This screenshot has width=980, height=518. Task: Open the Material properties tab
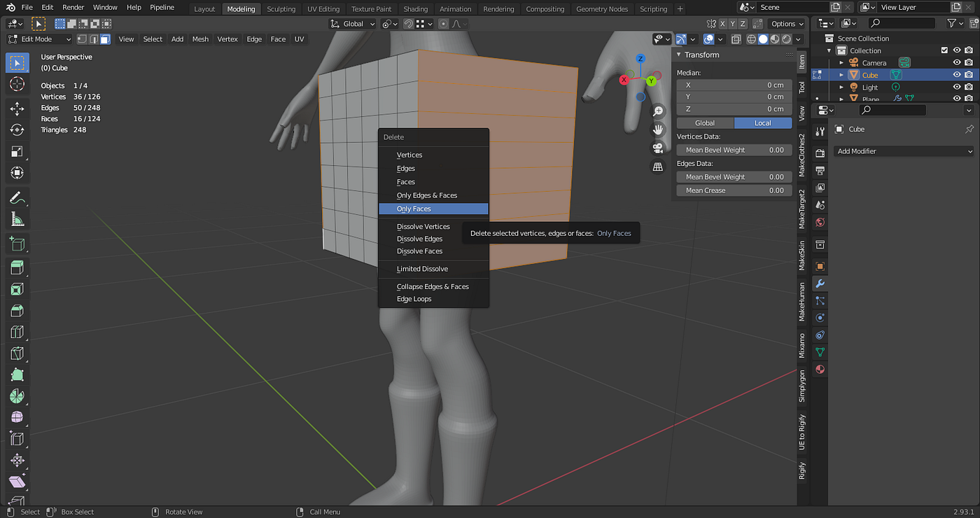(x=820, y=369)
